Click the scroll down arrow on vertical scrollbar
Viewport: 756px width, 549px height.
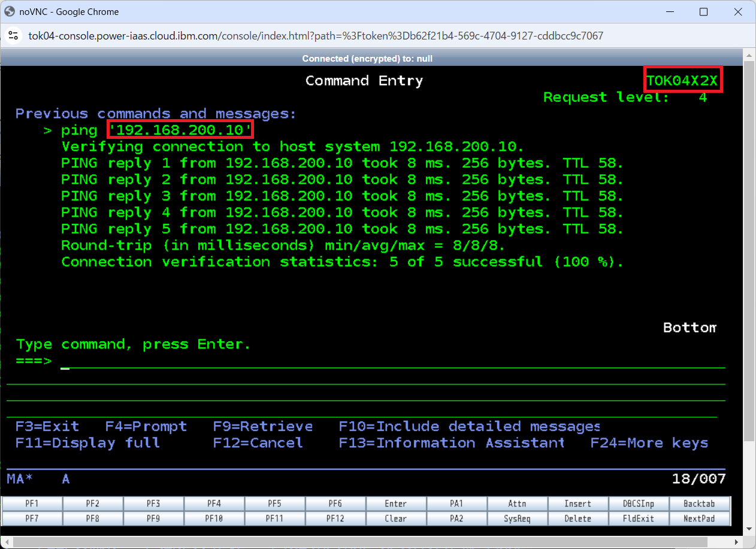(749, 529)
